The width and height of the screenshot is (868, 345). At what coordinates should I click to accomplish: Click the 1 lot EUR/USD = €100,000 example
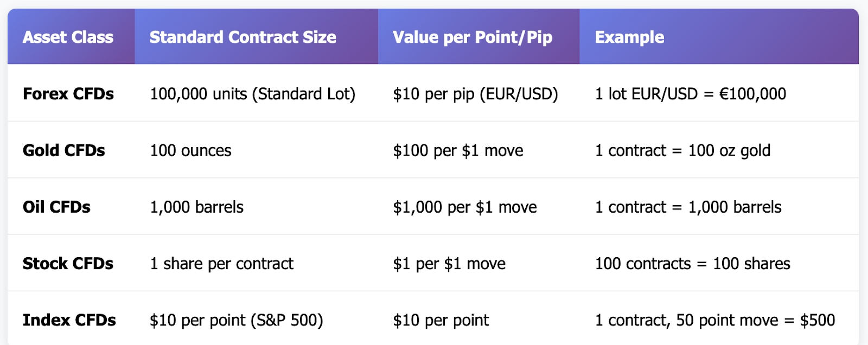point(690,94)
